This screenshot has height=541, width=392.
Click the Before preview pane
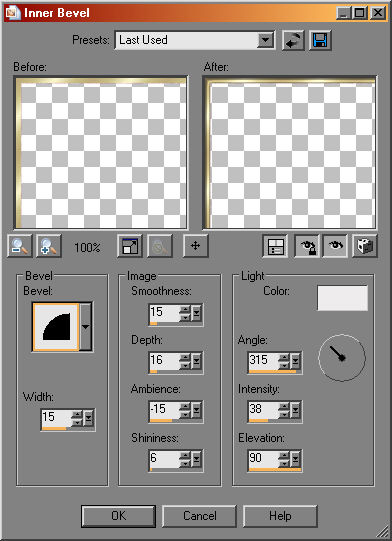[x=101, y=153]
